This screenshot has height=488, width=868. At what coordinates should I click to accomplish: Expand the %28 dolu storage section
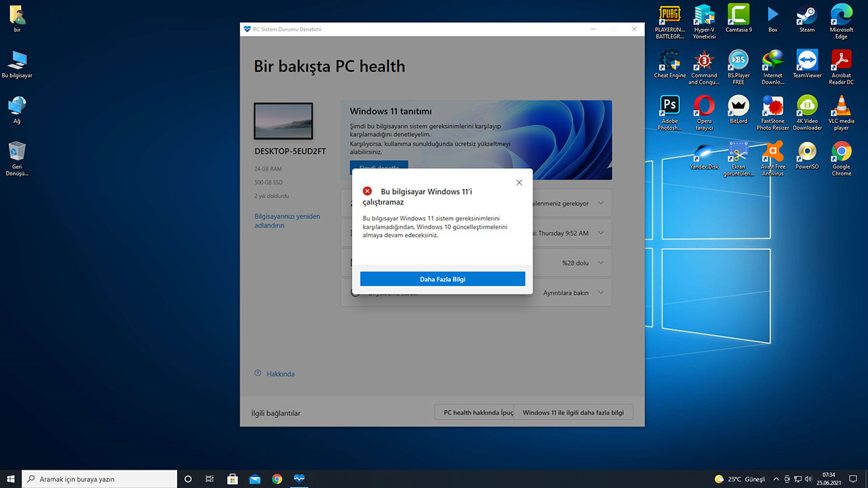601,263
